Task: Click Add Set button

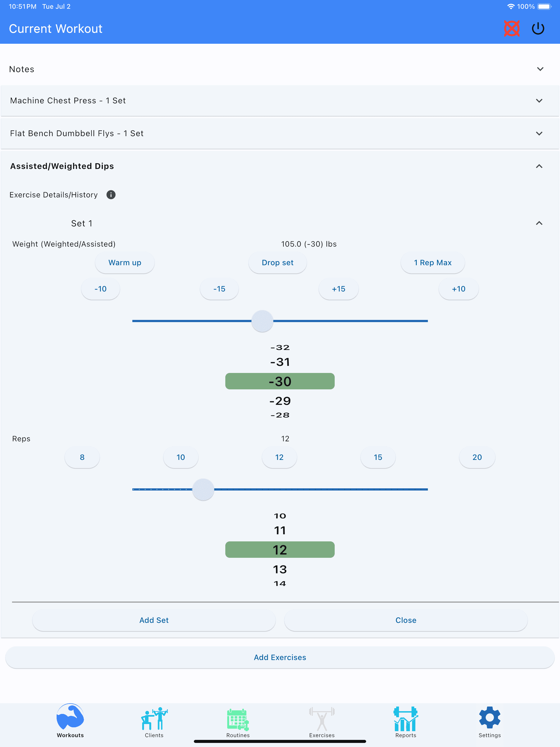Action: [153, 620]
